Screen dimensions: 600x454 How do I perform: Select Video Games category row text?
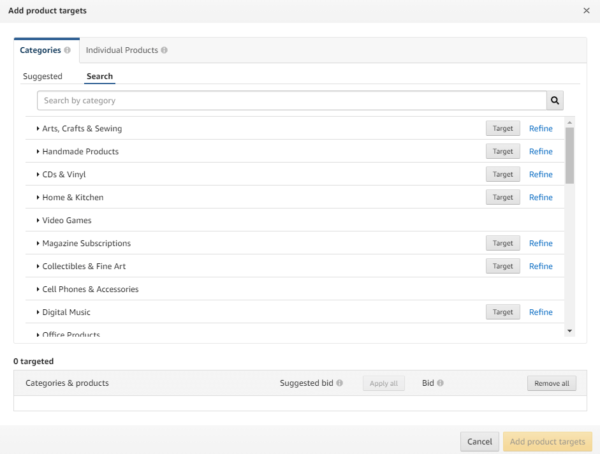(x=67, y=220)
